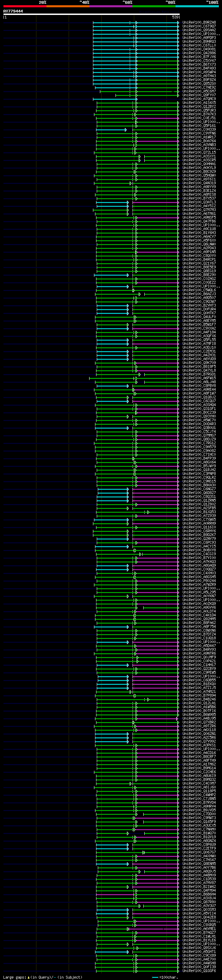The width and height of the screenshot is (222, 980).
Task: Choose hit UniRef100_Q3ATL3
Action: click(199, 202)
